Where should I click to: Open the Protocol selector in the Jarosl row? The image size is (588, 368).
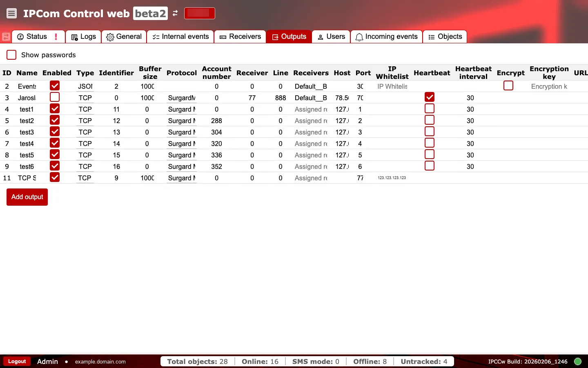tap(182, 98)
